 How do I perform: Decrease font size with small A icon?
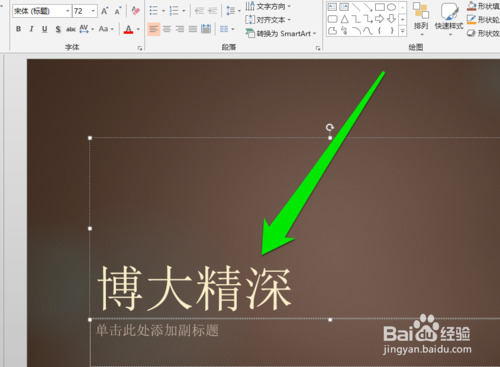tap(118, 11)
